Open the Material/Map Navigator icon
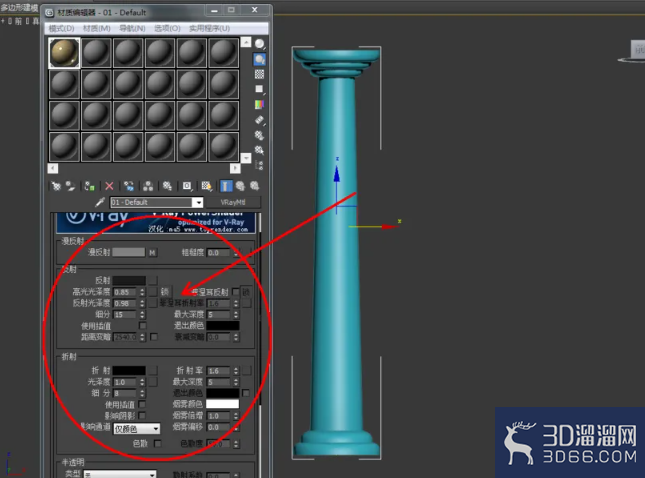This screenshot has height=478, width=645. [x=260, y=165]
